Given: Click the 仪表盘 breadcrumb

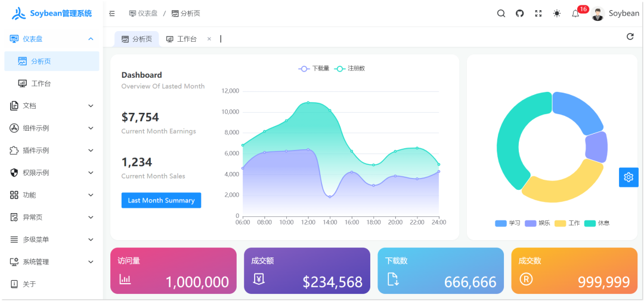Looking at the screenshot, I should [x=143, y=14].
